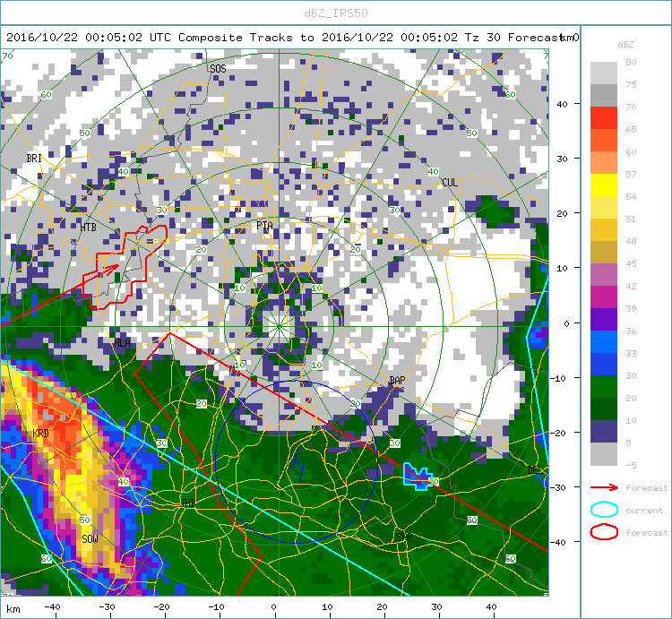The image size is (672, 619).
Task: Click the DEL station label
Action: pyautogui.click(x=534, y=470)
